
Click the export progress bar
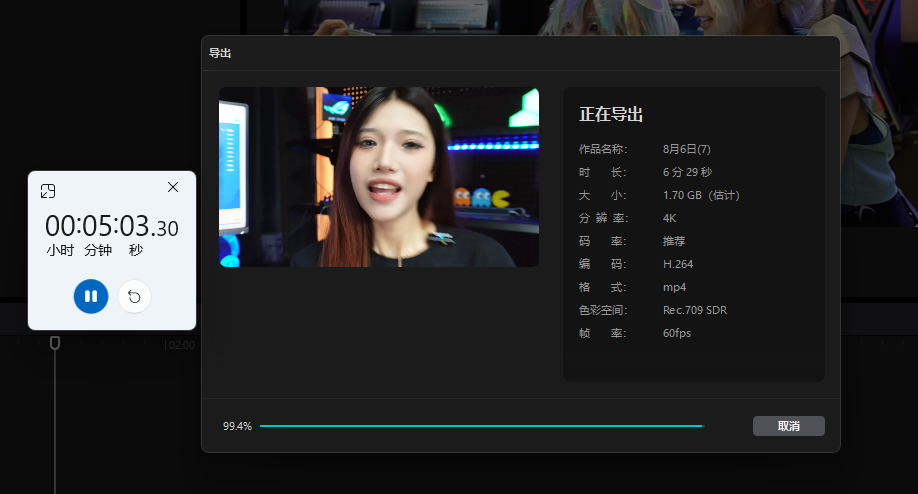[481, 426]
